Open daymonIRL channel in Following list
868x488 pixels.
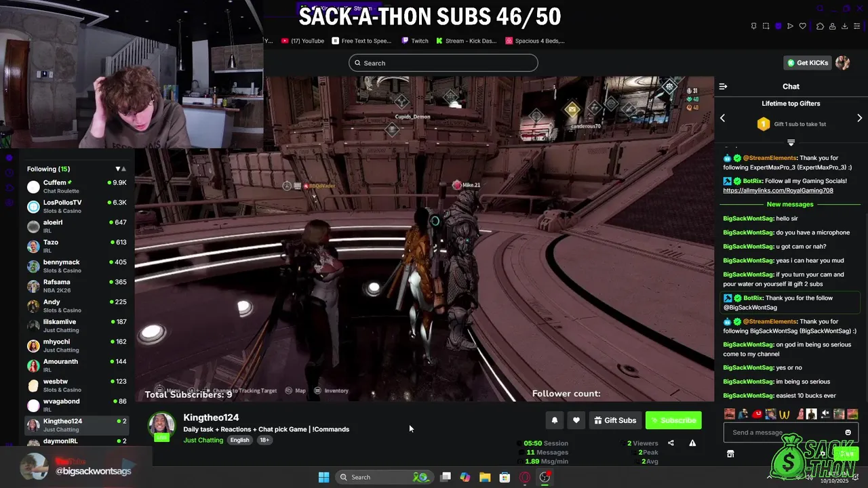(77, 441)
